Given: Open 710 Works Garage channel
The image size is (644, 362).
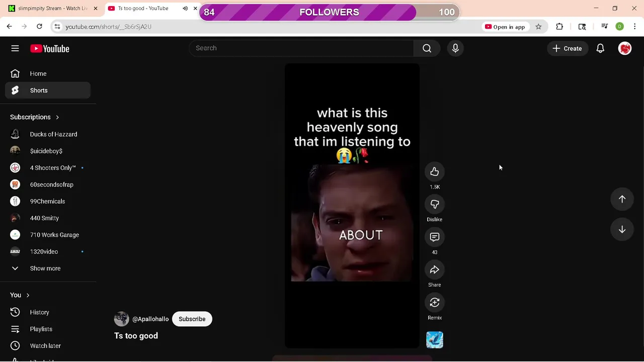Looking at the screenshot, I should 48,235.
